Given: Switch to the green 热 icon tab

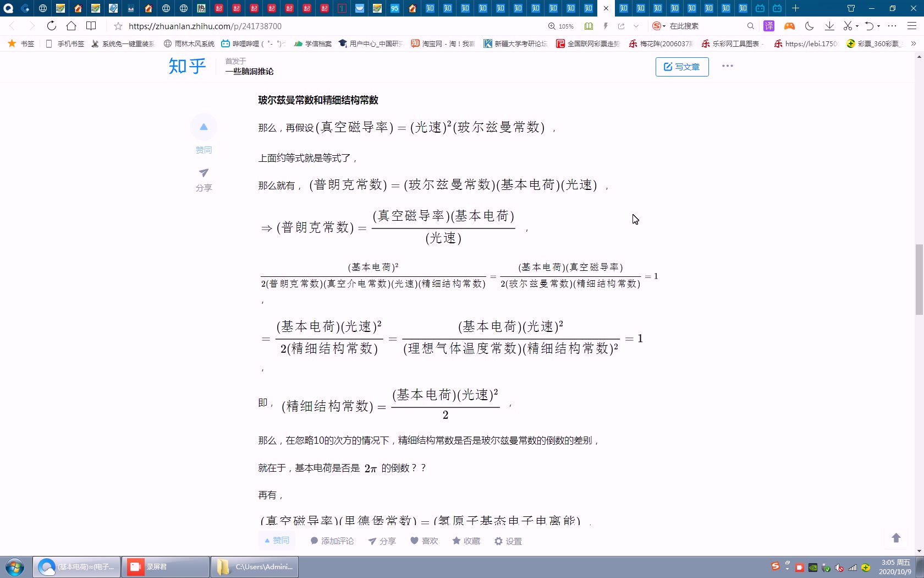Looking at the screenshot, I should coord(201,8).
